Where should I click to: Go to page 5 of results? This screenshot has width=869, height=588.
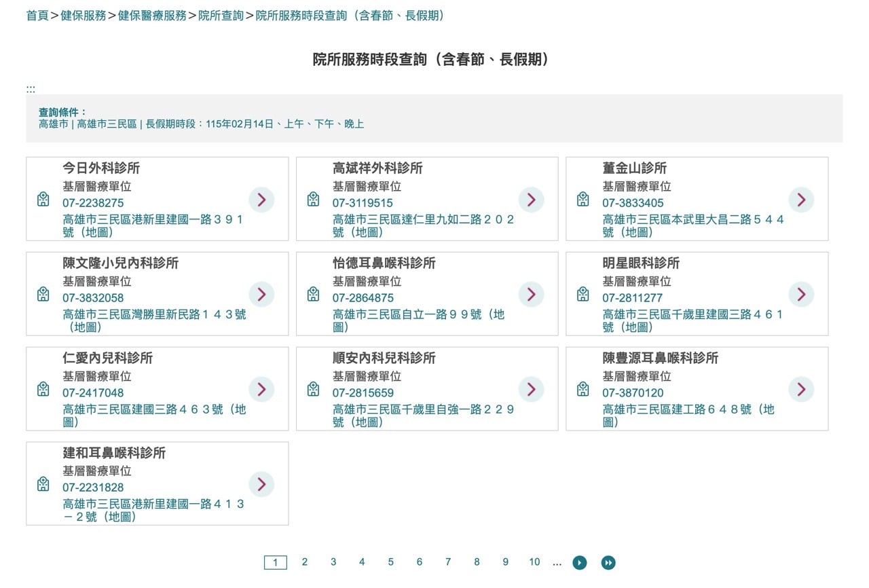point(390,562)
